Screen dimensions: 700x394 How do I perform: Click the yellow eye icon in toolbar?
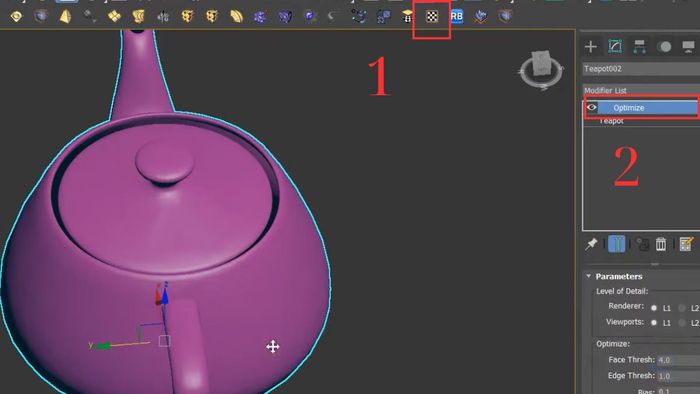(x=17, y=17)
